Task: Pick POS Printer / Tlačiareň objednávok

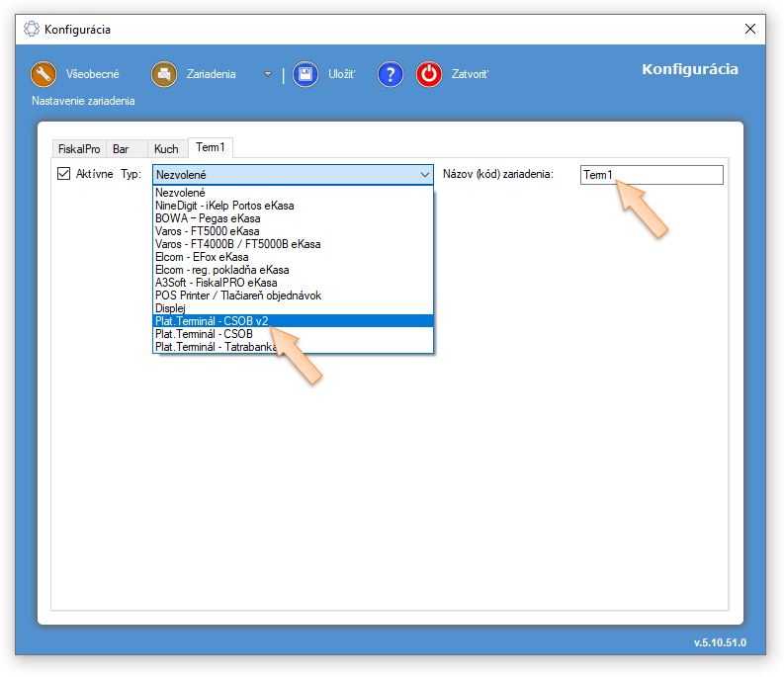Action: tap(237, 295)
